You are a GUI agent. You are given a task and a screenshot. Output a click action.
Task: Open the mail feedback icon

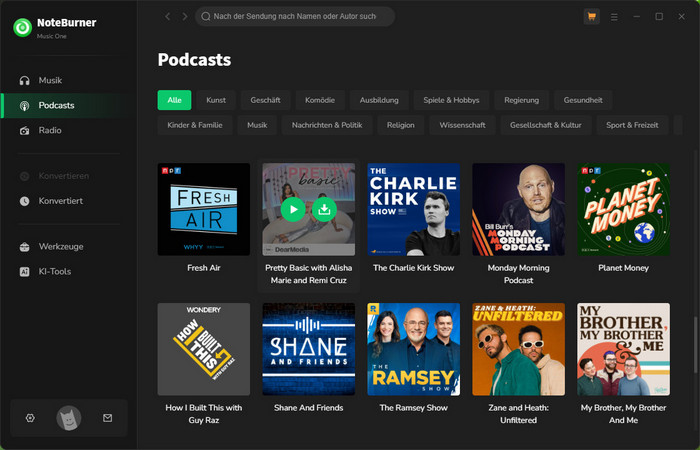coord(108,418)
